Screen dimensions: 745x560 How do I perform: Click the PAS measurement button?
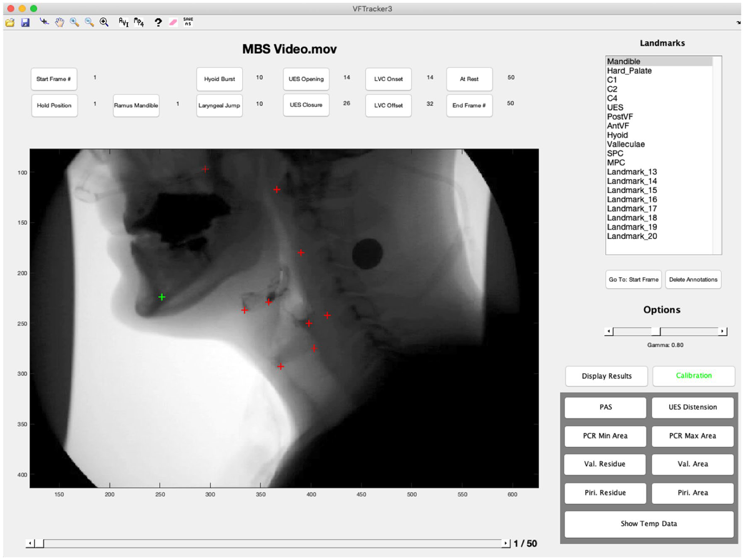pyautogui.click(x=605, y=408)
